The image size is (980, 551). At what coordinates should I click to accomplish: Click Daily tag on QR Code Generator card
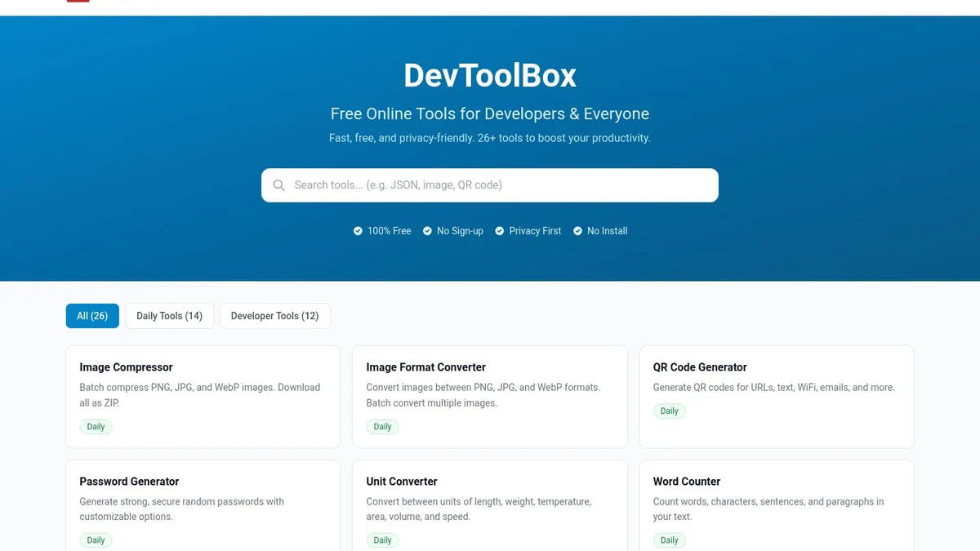pyautogui.click(x=669, y=411)
